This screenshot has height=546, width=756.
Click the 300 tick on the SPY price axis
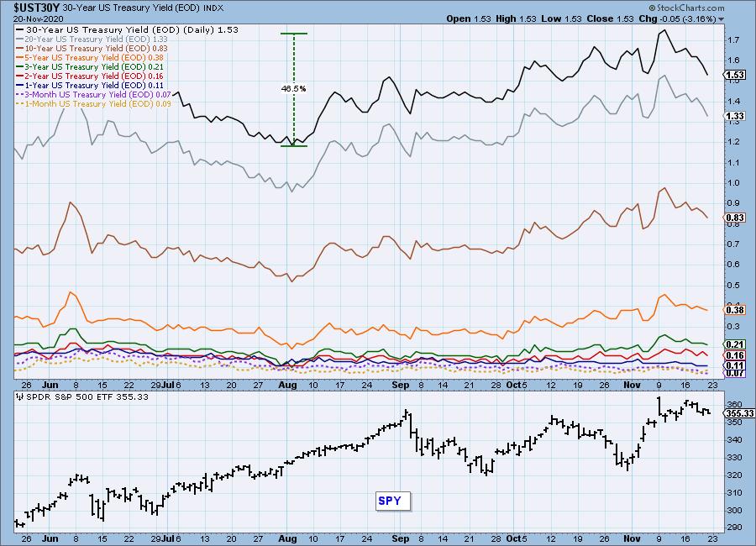click(x=735, y=511)
